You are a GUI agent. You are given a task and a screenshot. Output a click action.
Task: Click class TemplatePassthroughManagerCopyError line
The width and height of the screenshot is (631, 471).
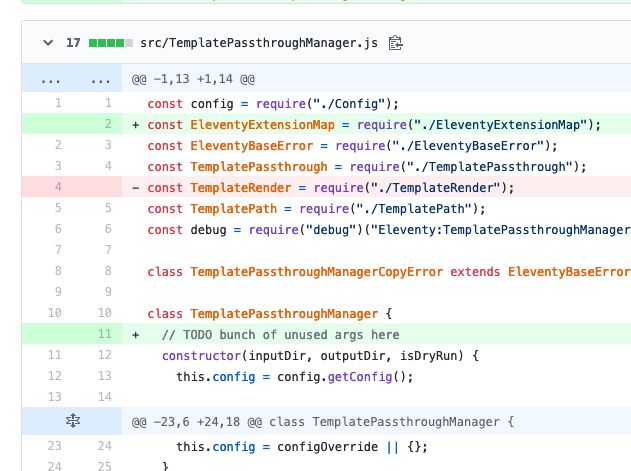(x=389, y=272)
